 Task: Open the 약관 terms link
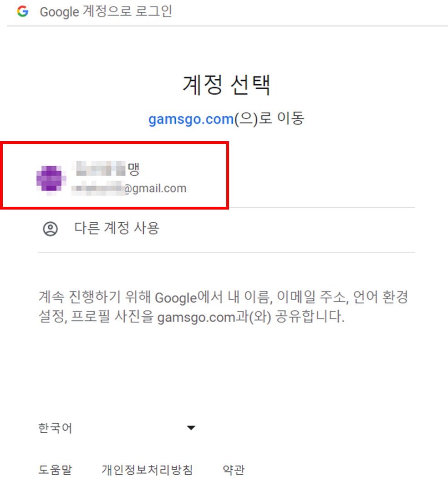pos(234,470)
